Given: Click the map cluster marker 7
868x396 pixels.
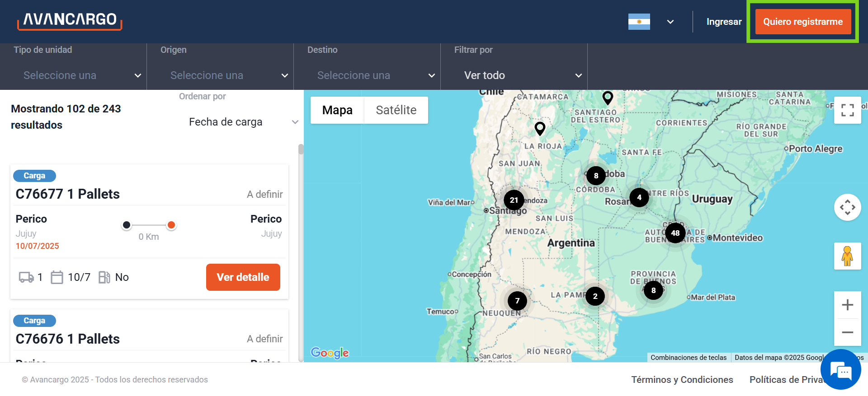Looking at the screenshot, I should pos(517,301).
